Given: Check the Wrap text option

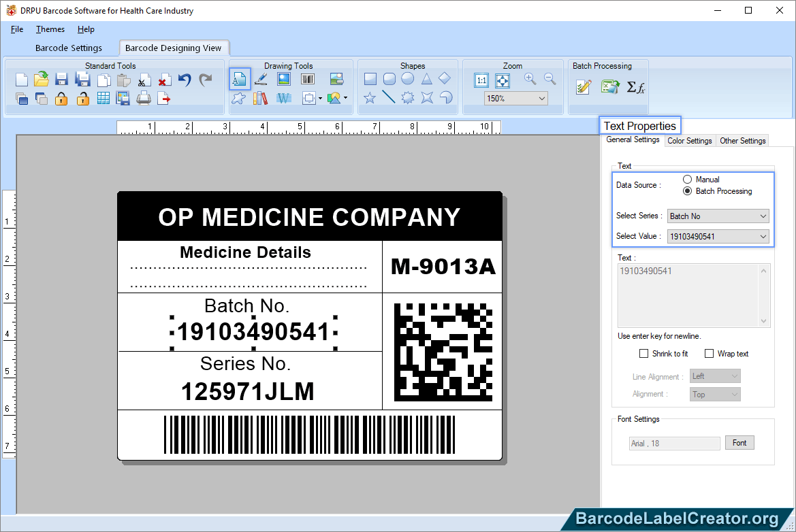Looking at the screenshot, I should [708, 353].
